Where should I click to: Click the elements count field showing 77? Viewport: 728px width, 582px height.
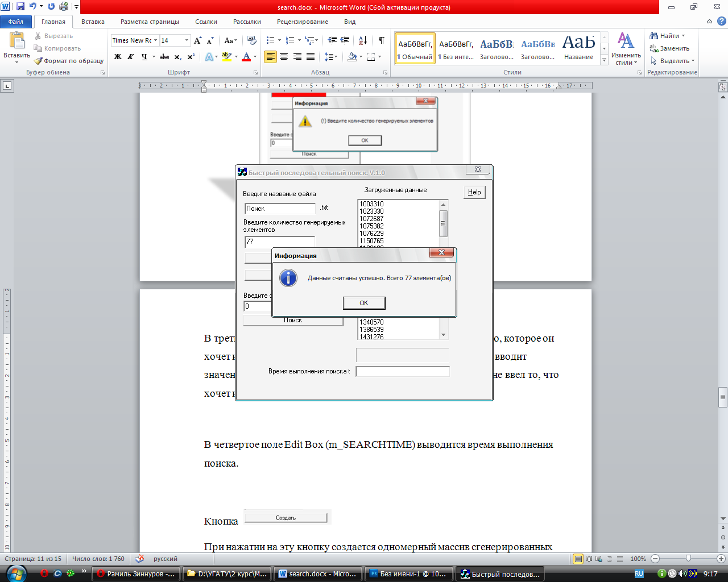coord(280,242)
